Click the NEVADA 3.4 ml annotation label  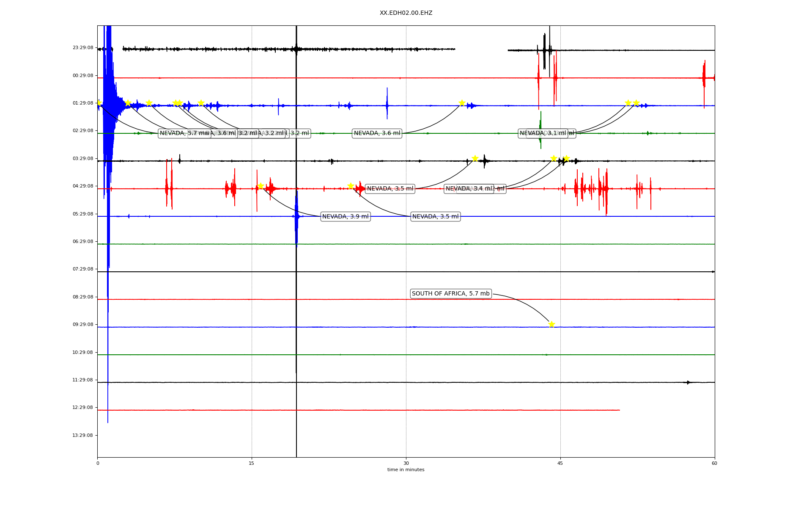tap(469, 189)
